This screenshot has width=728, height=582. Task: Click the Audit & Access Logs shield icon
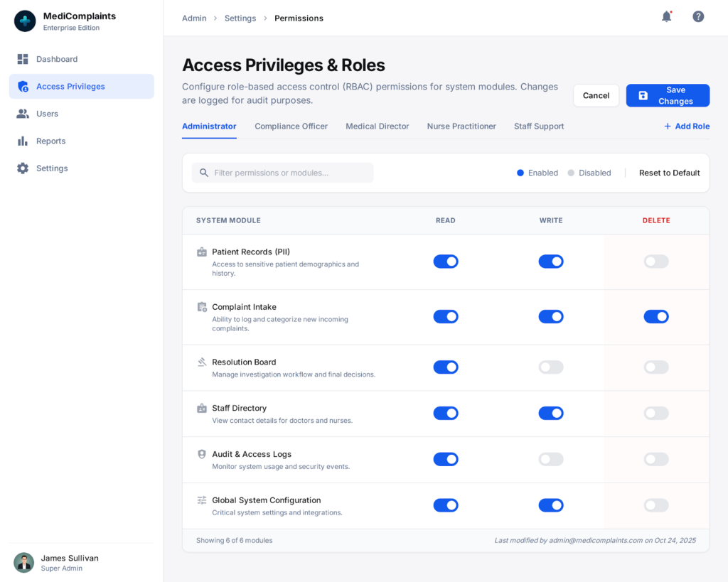point(202,454)
